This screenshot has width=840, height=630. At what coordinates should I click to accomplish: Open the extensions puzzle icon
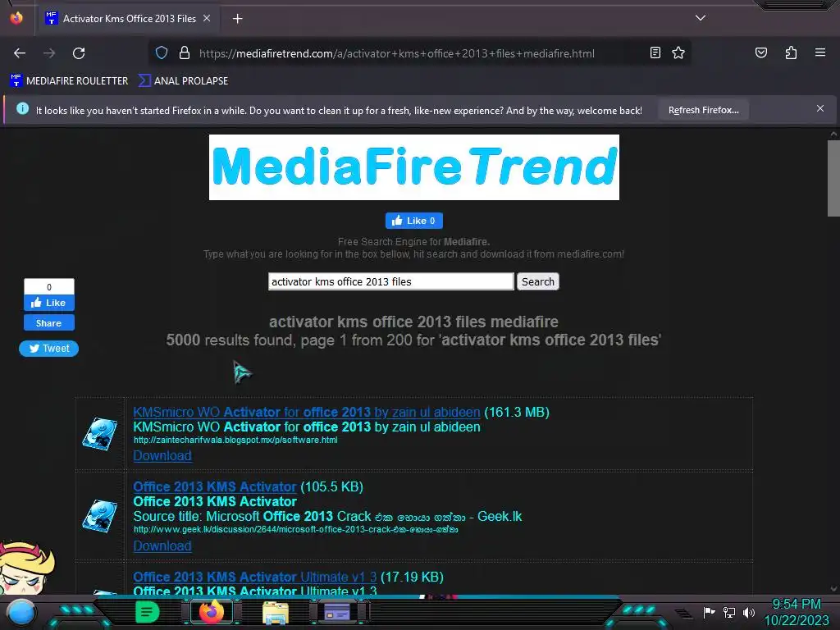[791, 52]
